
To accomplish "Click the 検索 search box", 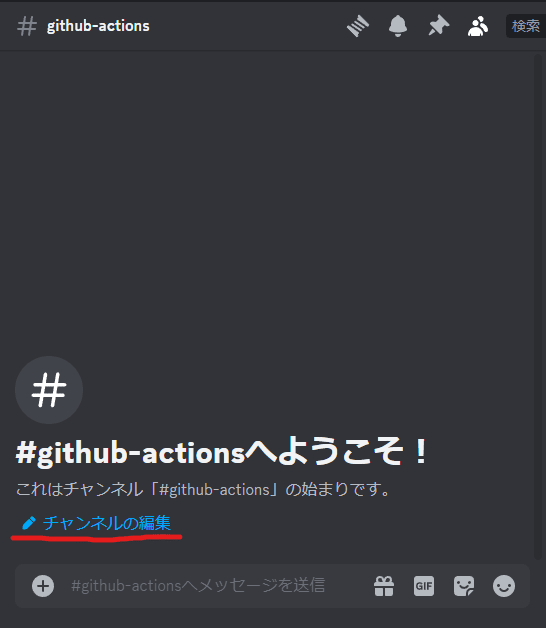I will 526,26.
